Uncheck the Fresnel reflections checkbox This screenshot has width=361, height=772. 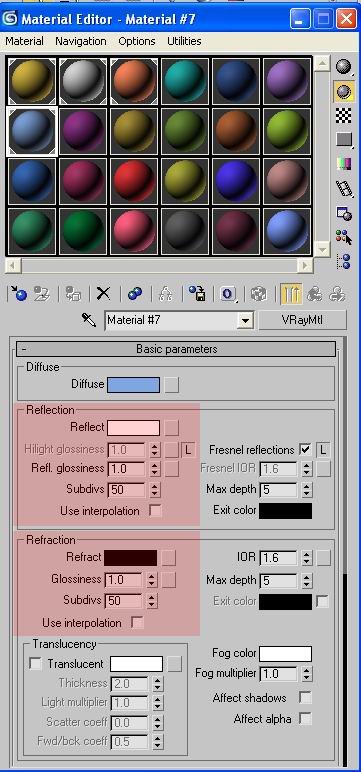pos(305,449)
